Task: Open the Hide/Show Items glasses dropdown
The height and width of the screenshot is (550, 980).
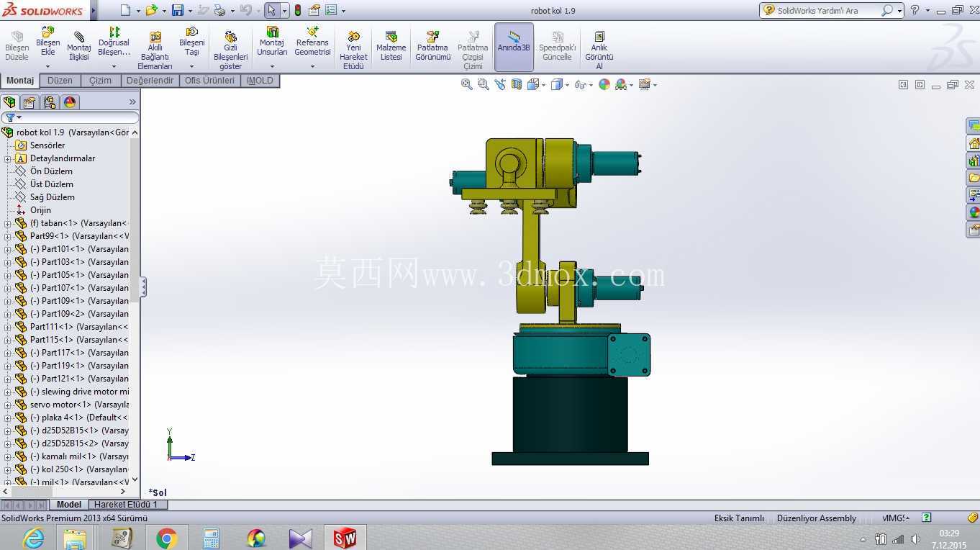Action: click(x=591, y=85)
